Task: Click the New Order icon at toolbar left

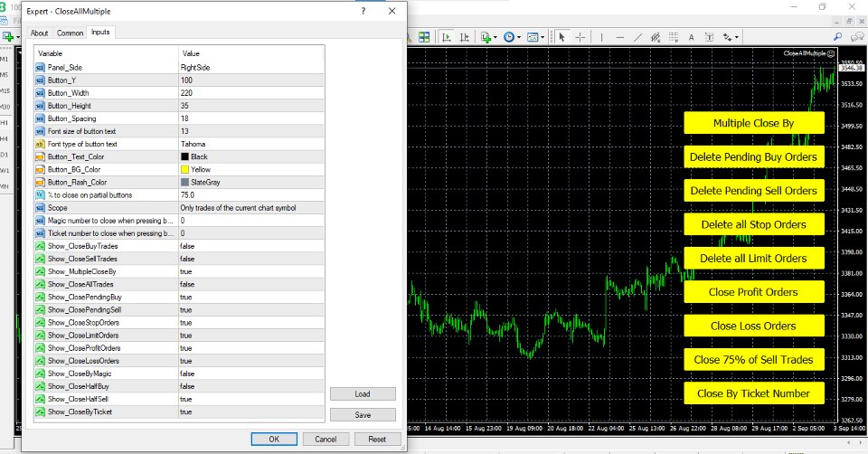Action: (x=8, y=37)
